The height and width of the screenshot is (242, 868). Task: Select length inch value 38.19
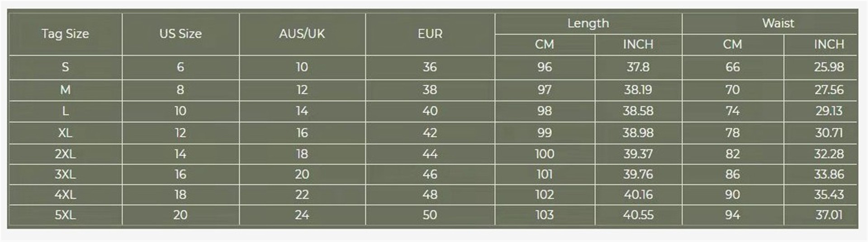click(x=638, y=90)
